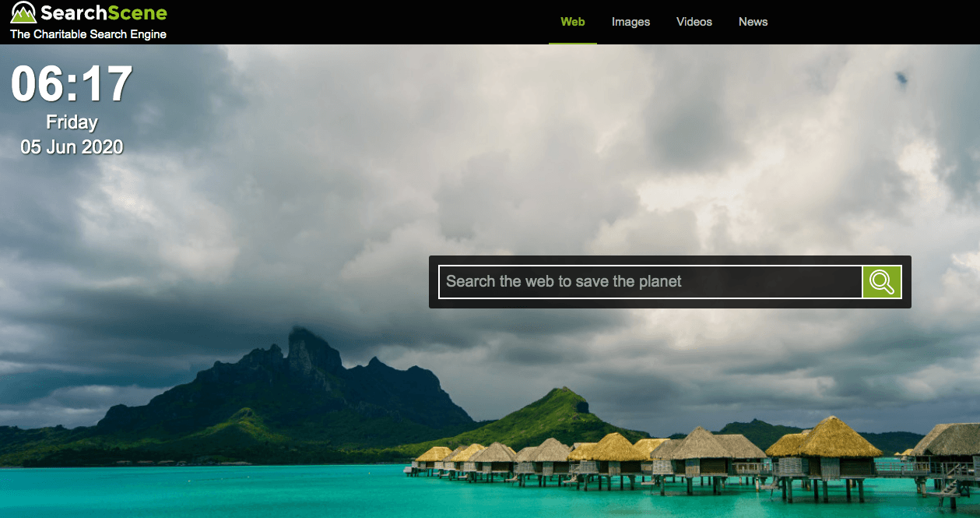
Task: Click the green magnifying glass search button
Action: tap(882, 282)
